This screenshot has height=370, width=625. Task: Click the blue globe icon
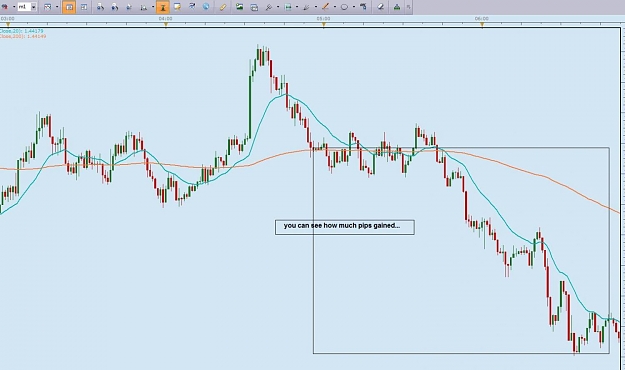click(x=206, y=6)
